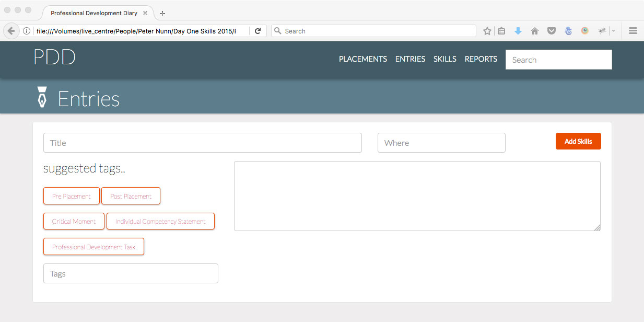Select the Critical Moment tag
This screenshot has height=322, width=644.
(x=74, y=221)
